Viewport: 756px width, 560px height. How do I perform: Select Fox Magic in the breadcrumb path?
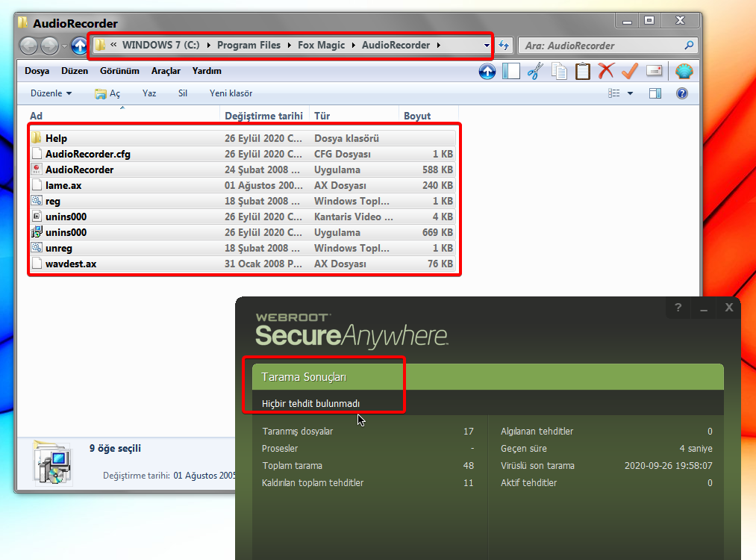click(321, 45)
